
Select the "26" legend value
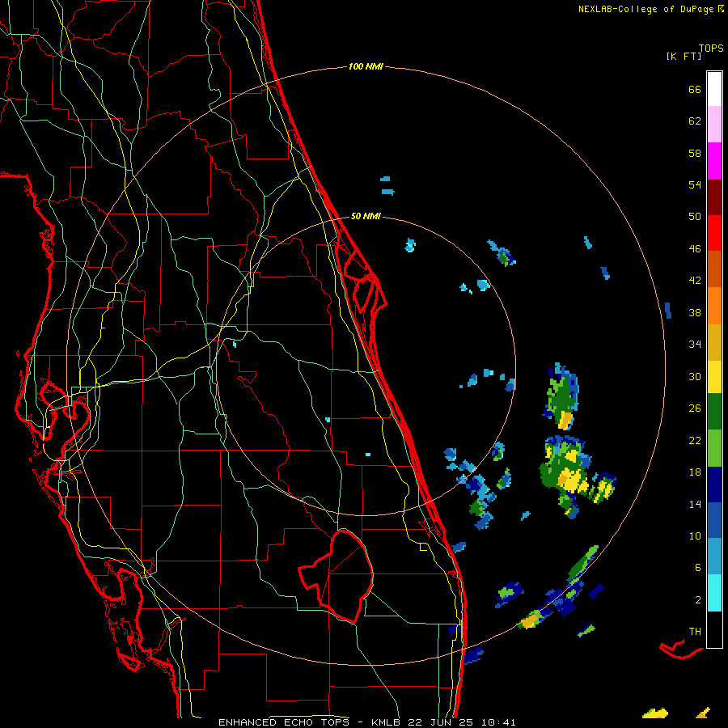coord(695,408)
